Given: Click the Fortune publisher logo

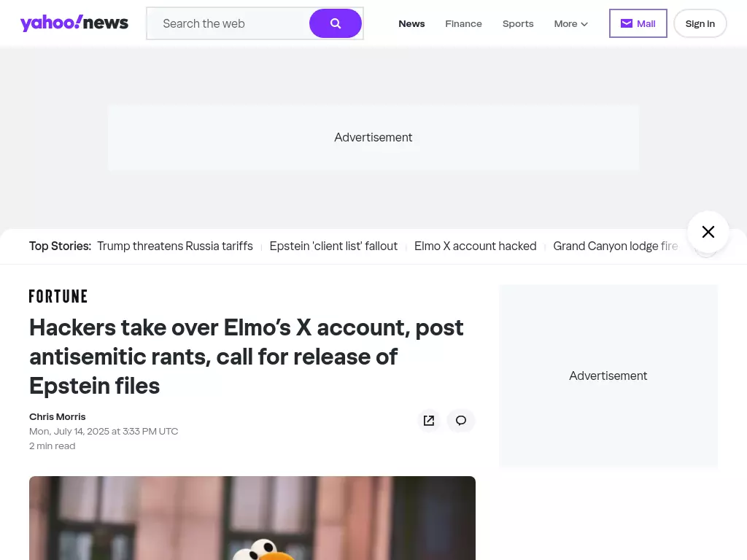Looking at the screenshot, I should point(58,296).
